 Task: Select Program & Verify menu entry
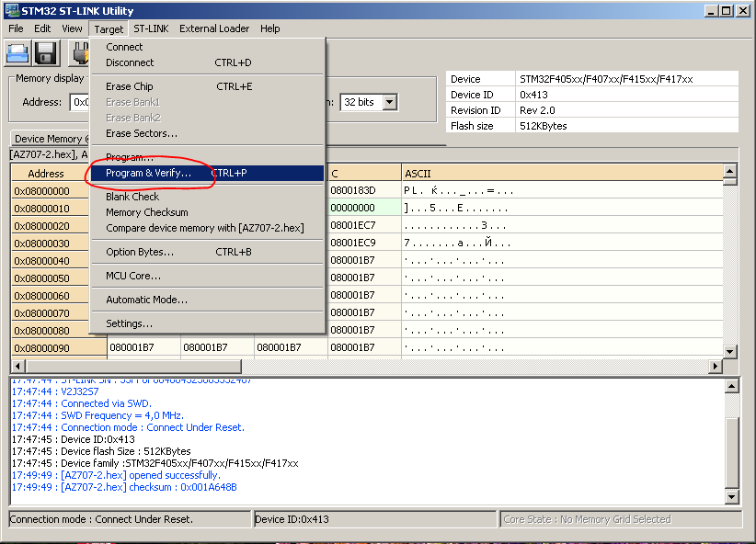coord(149,173)
